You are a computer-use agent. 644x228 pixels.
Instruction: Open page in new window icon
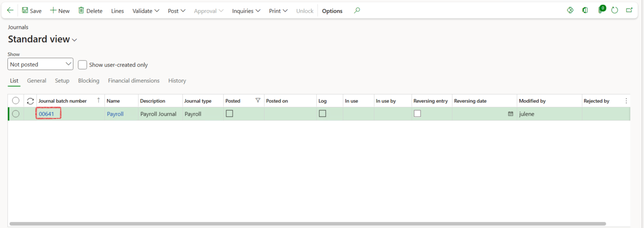tap(629, 10)
